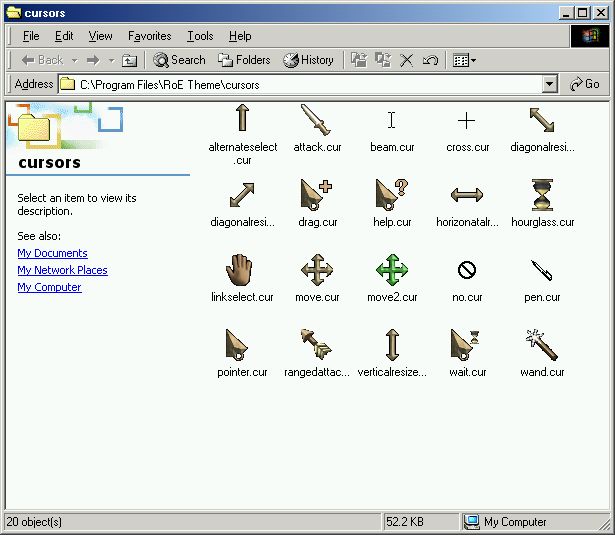Viewport: 615px width, 535px height.
Task: Click the cursors window title icon
Action: click(x=13, y=13)
